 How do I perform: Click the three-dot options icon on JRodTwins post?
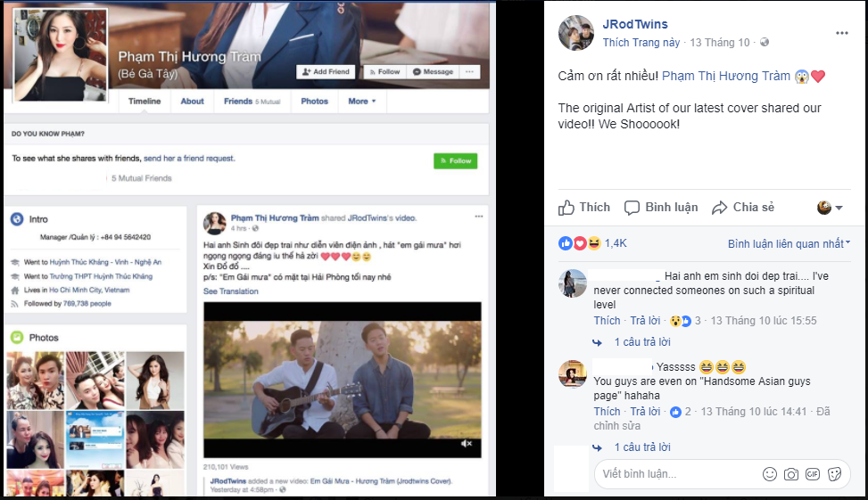pos(842,33)
